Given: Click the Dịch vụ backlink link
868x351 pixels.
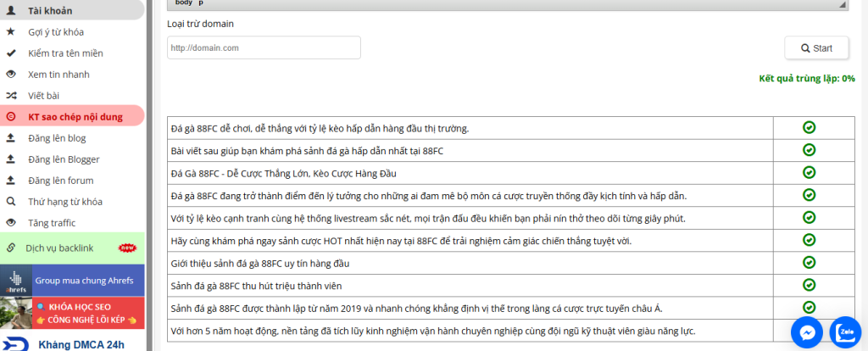Looking at the screenshot, I should coord(59,248).
